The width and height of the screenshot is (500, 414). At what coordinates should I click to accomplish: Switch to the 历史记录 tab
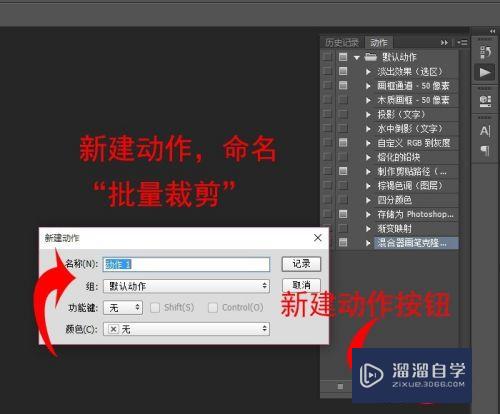[342, 43]
